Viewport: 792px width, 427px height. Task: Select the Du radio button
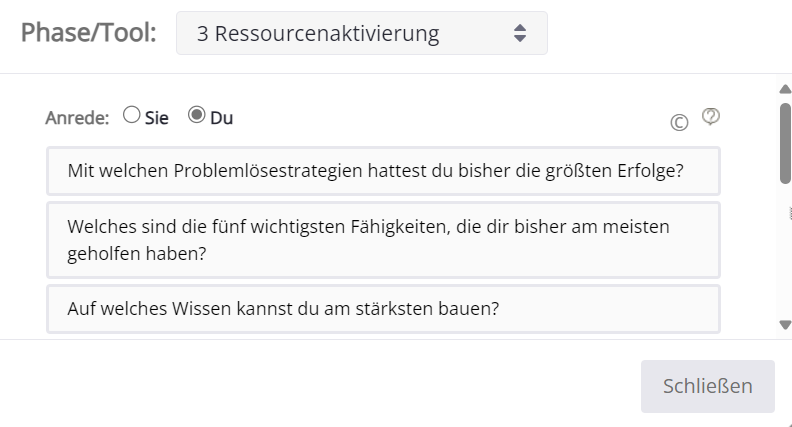[196, 115]
